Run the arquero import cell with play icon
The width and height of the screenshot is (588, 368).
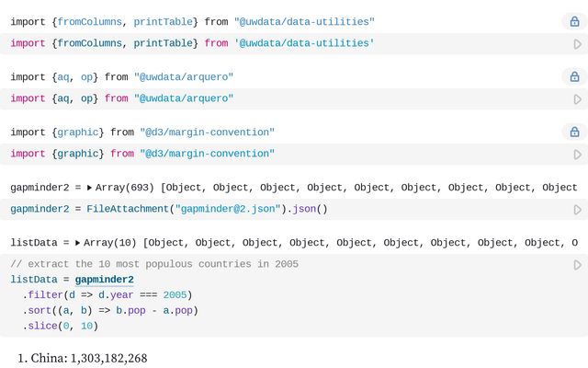pyautogui.click(x=578, y=99)
